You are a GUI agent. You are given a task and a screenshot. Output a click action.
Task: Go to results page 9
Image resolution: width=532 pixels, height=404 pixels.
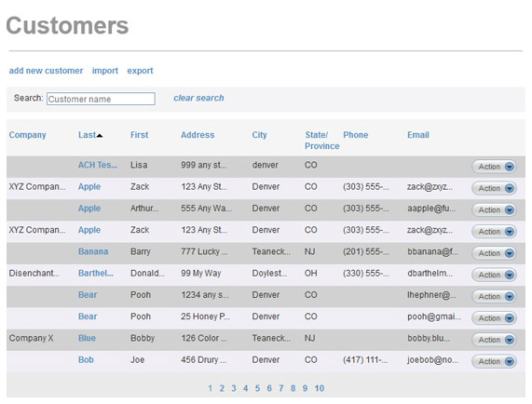pos(305,388)
